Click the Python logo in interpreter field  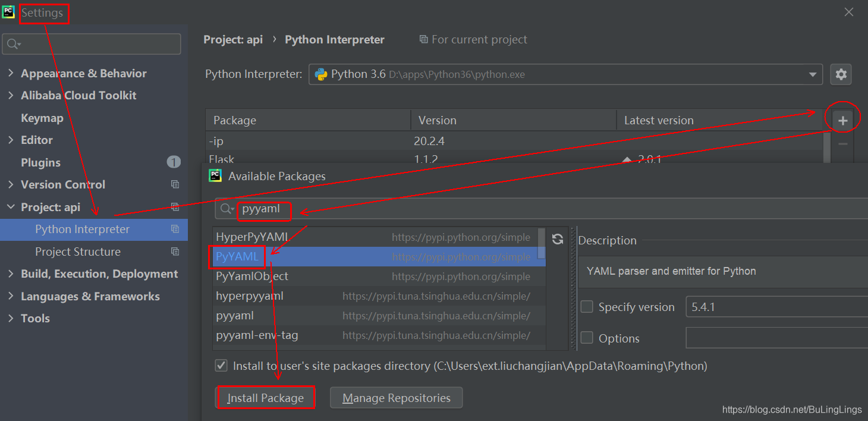[321, 74]
